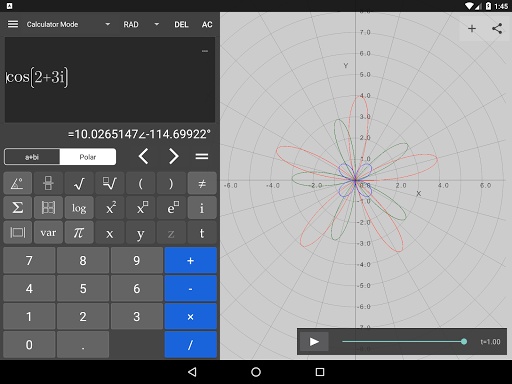Move cursor left with the arrow
Viewport: 512px width, 384px height.
click(x=144, y=156)
